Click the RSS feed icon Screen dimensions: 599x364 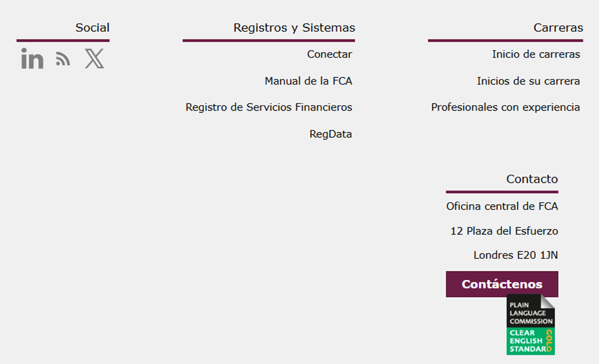(x=63, y=60)
